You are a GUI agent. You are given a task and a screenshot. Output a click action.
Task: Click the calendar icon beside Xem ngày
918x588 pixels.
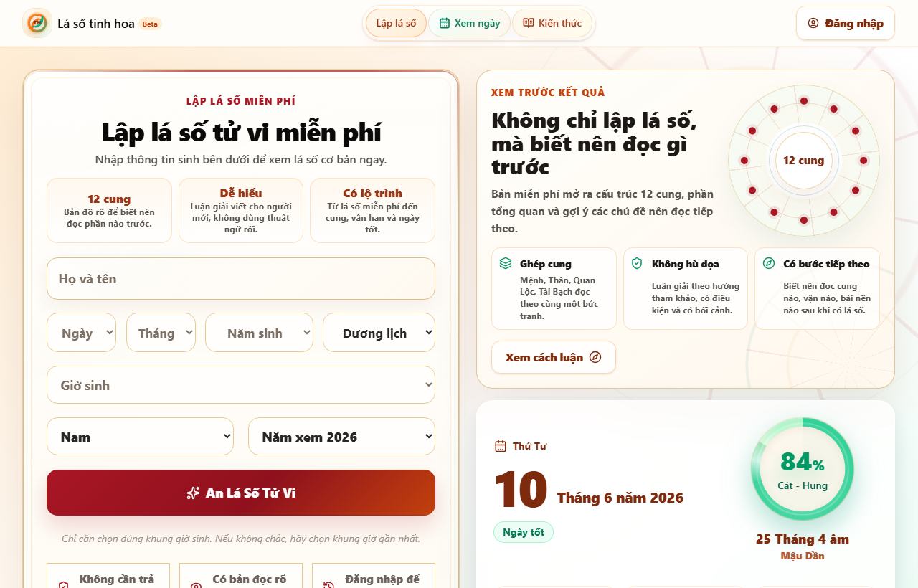(445, 23)
